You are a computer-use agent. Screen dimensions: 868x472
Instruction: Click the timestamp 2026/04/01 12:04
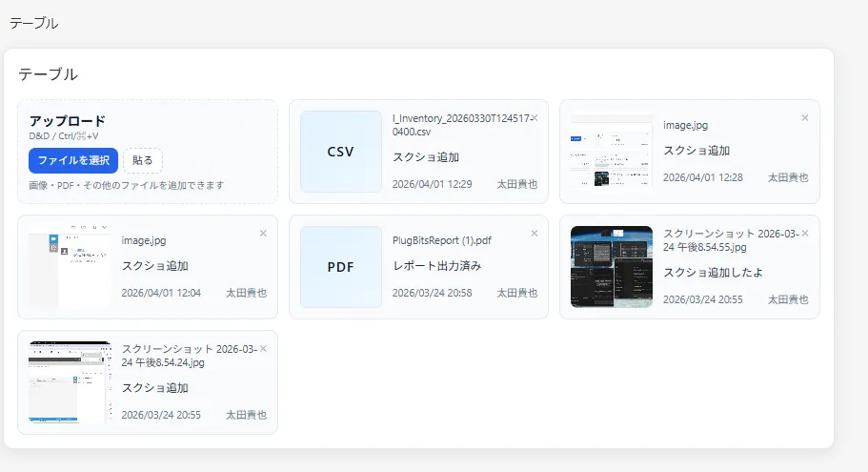[161, 293]
